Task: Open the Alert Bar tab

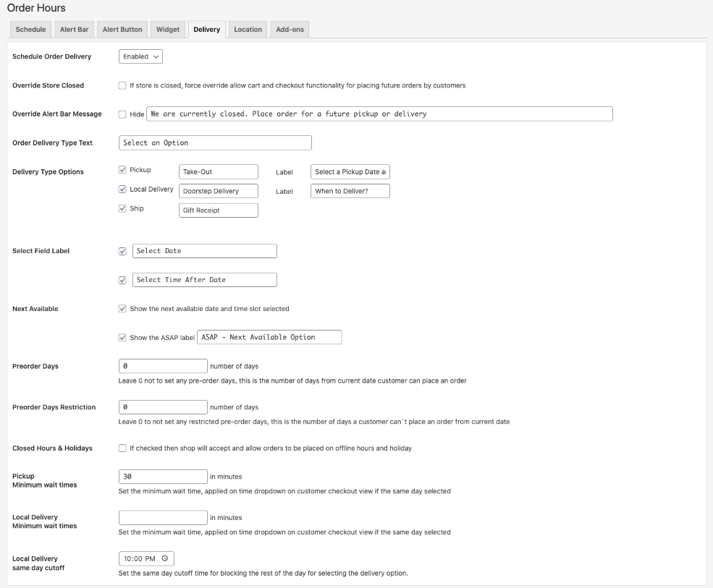Action: click(74, 30)
